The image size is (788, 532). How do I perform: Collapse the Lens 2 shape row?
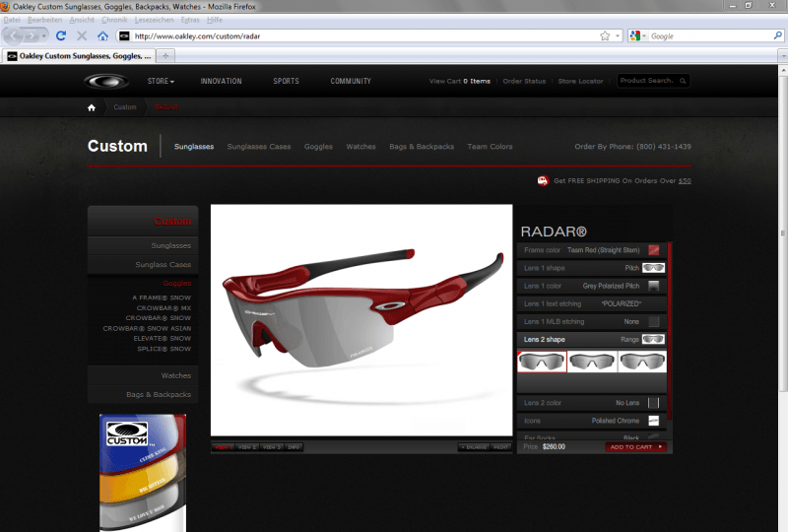tap(592, 340)
